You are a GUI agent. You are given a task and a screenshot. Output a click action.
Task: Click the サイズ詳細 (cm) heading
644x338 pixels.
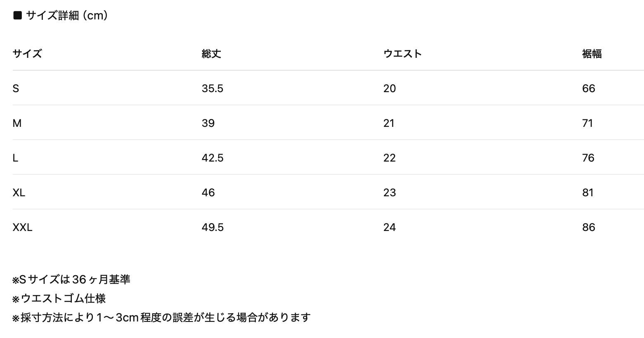[x=67, y=16]
